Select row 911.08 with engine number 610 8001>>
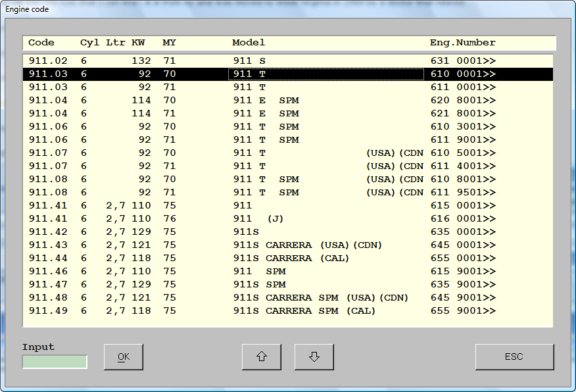The height and width of the screenshot is (392, 576). (287, 180)
